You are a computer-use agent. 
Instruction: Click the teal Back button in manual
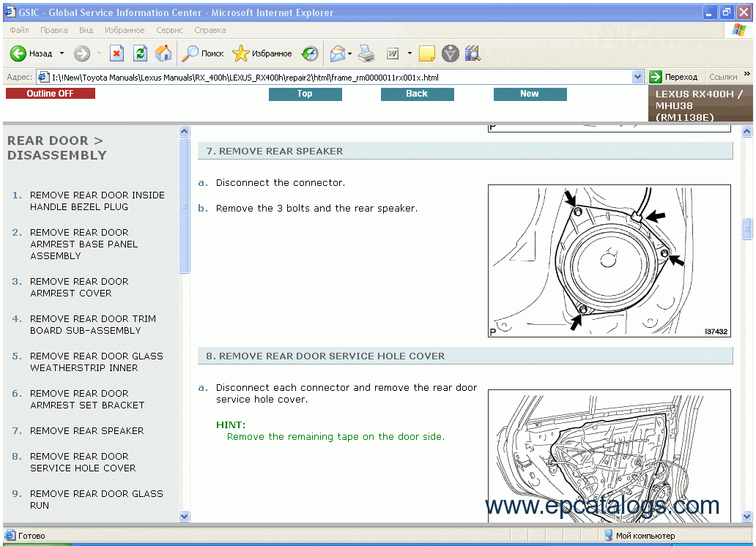coord(417,94)
